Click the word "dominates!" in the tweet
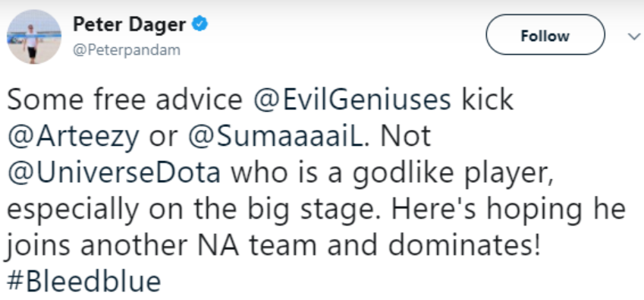Screen dimensions: 644x300 click(x=464, y=245)
